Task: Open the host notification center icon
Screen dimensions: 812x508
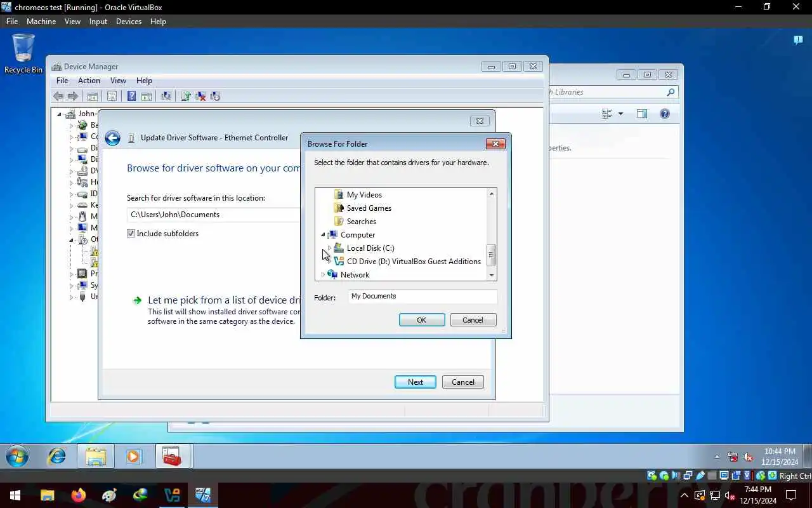Action: point(792,495)
